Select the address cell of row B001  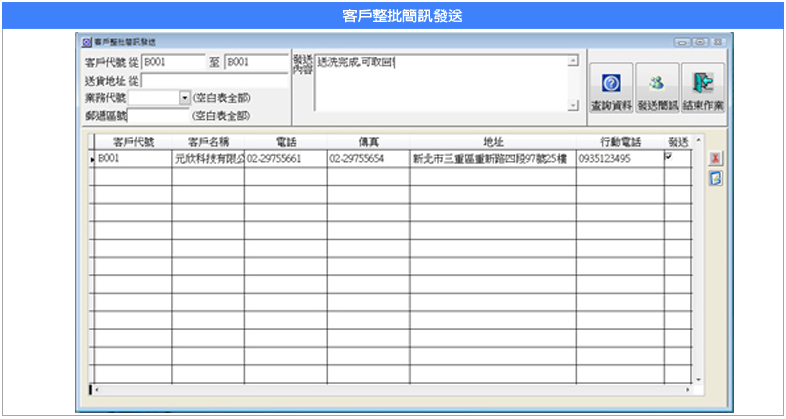coord(492,158)
